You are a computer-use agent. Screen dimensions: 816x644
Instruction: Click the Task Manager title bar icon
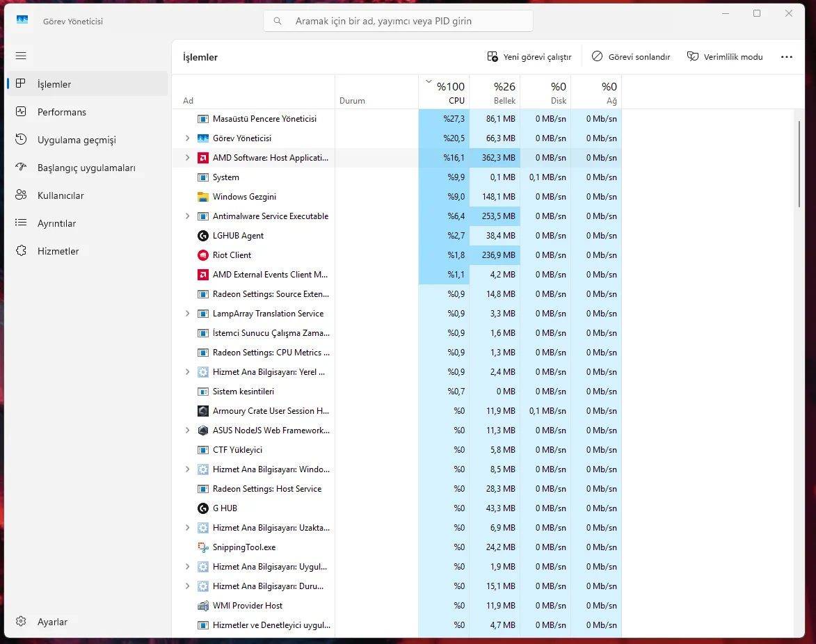[22, 20]
